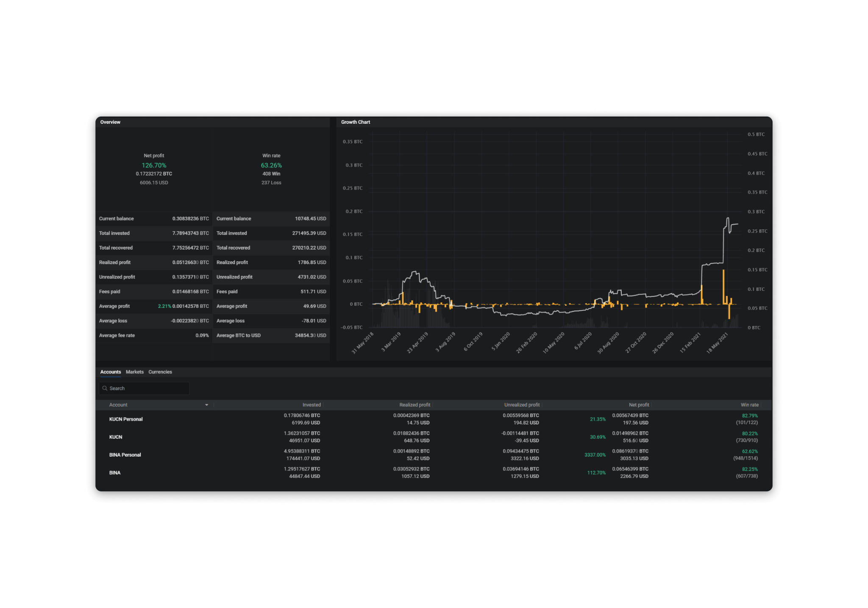Sort by the Net profit column header
Viewport: 868px width, 608px height.
pyautogui.click(x=639, y=405)
